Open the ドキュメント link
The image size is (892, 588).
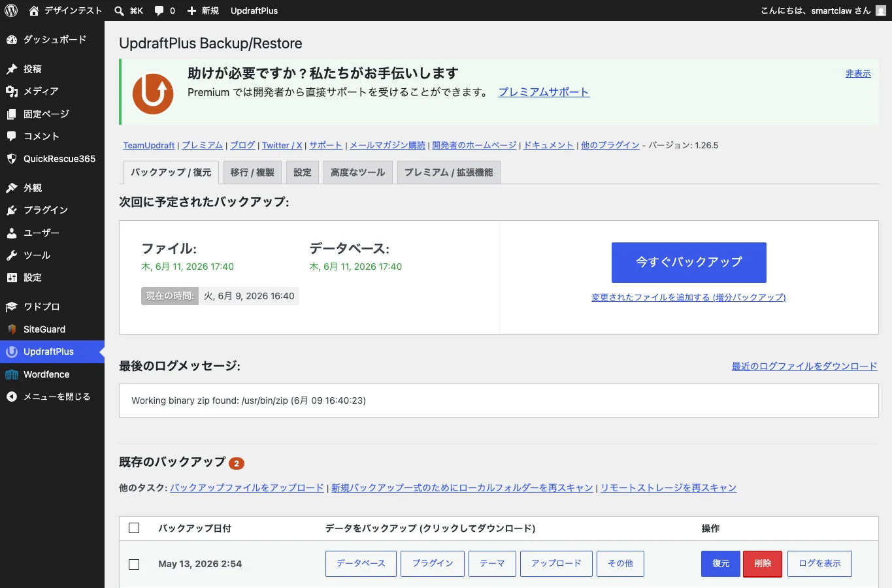pos(549,145)
